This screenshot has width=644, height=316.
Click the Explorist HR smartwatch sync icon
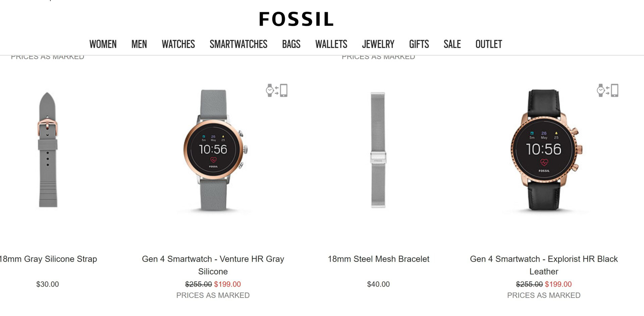pos(607,90)
